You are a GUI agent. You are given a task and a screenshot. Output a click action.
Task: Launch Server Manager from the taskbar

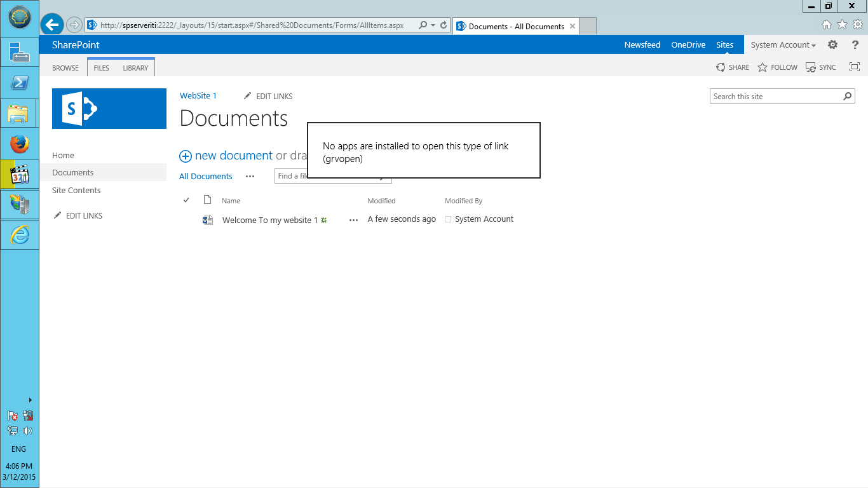point(20,51)
